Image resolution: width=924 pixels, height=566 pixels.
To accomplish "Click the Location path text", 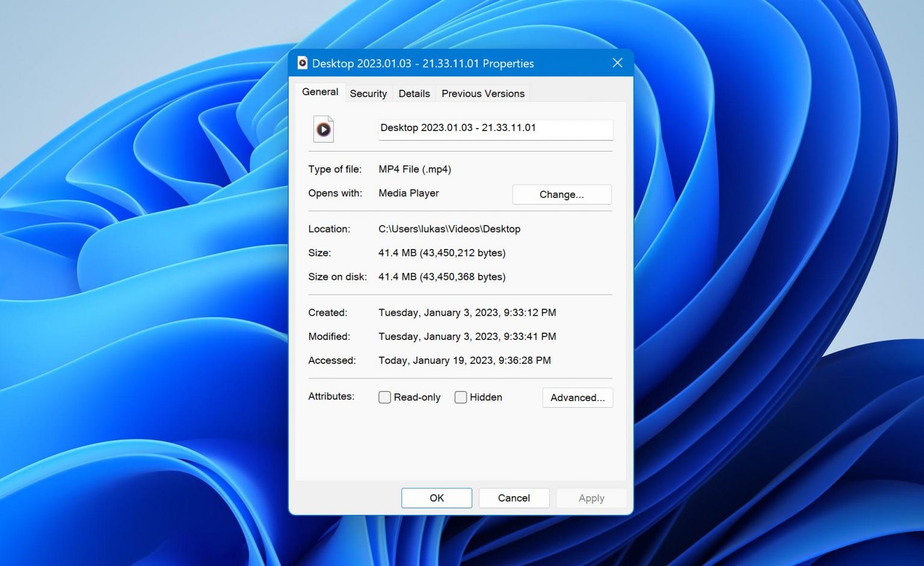I will click(x=449, y=229).
